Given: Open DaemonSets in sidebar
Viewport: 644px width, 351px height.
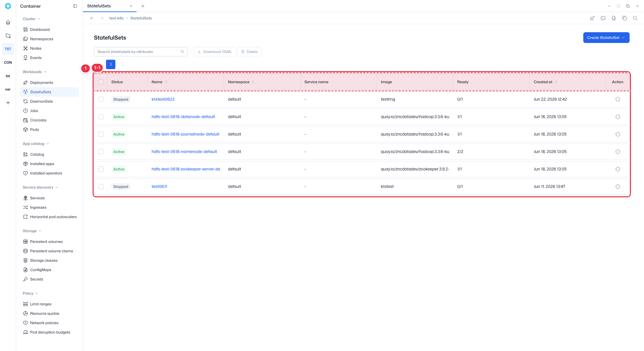Looking at the screenshot, I should coord(49,101).
